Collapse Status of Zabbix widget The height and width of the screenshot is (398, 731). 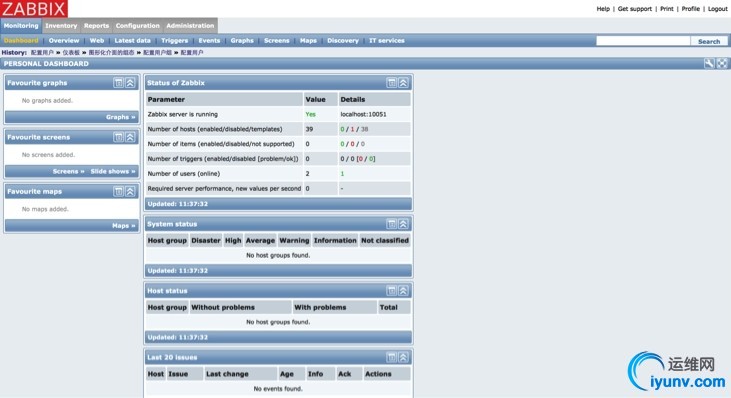coord(403,83)
